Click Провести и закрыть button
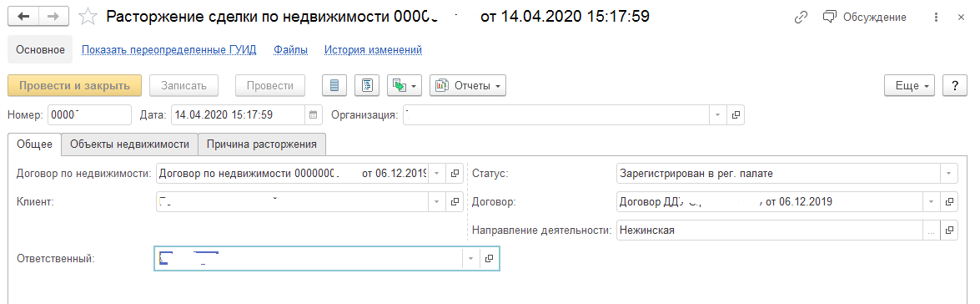Screen dimensions: 980x304 (x=75, y=86)
